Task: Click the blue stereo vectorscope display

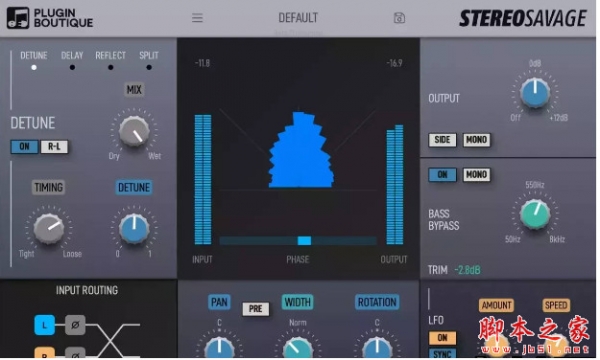Action: click(x=300, y=150)
